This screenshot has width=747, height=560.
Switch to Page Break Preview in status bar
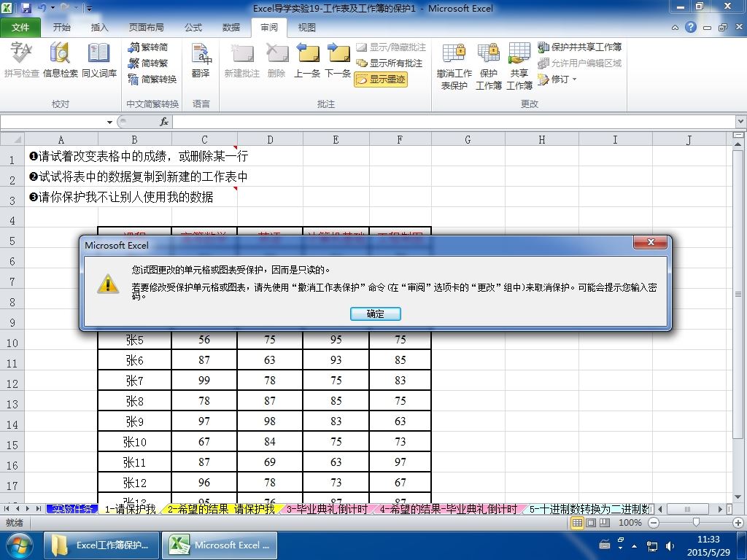coord(605,523)
